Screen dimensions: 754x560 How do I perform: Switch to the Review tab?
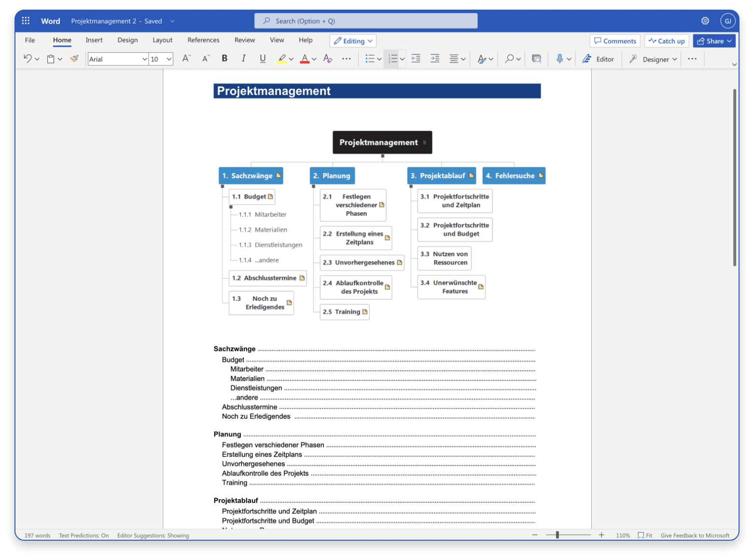pyautogui.click(x=245, y=40)
